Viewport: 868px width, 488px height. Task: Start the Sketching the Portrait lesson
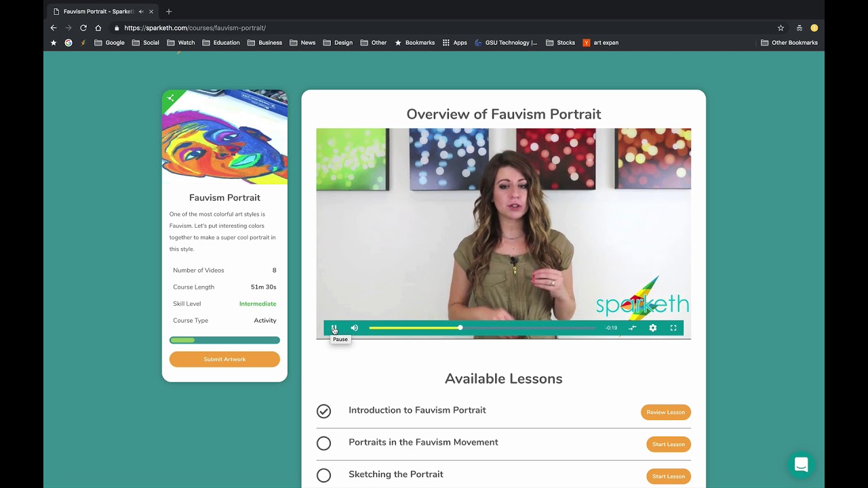(669, 476)
